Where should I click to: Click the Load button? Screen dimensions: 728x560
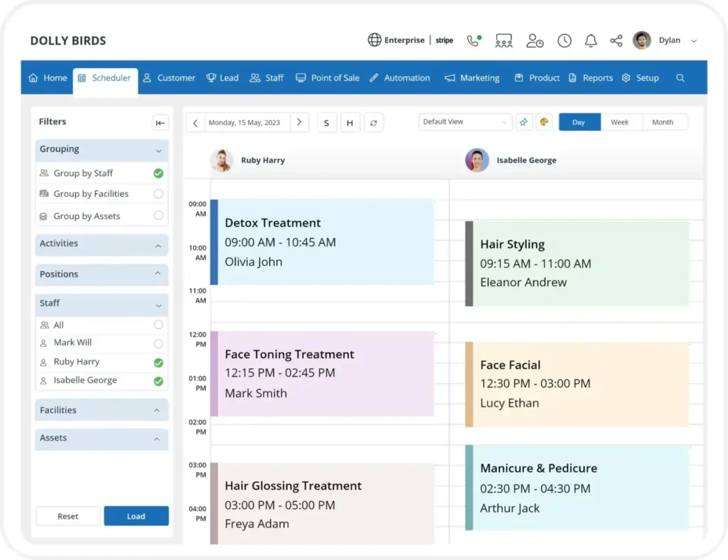point(136,516)
